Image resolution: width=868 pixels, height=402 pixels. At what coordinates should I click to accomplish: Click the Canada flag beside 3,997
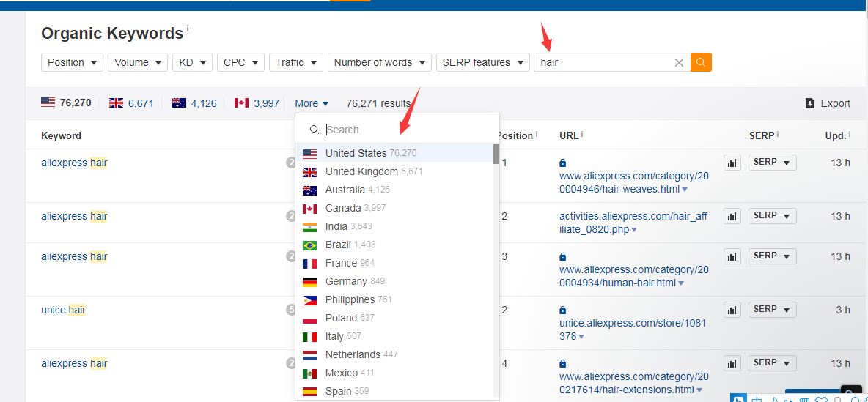[x=242, y=103]
